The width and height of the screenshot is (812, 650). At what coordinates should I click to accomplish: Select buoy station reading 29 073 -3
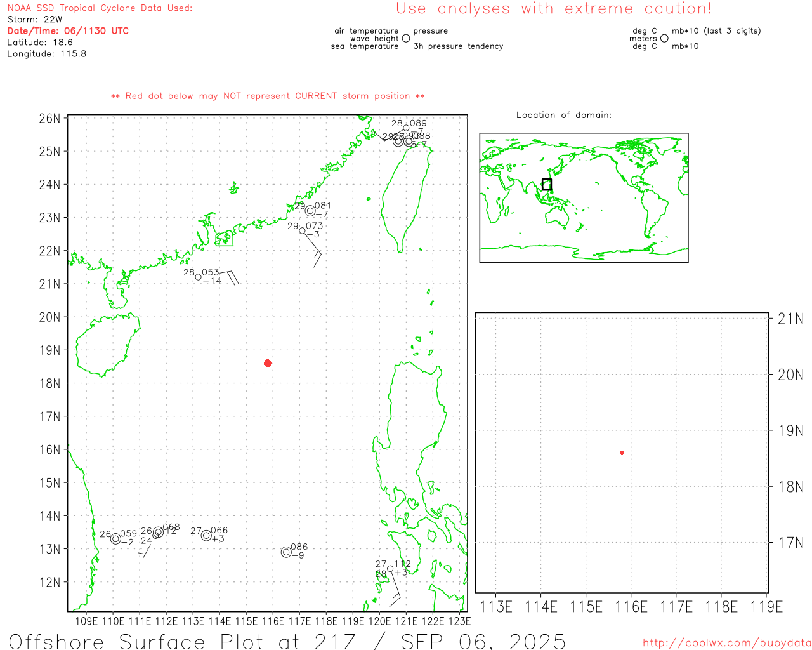[303, 230]
